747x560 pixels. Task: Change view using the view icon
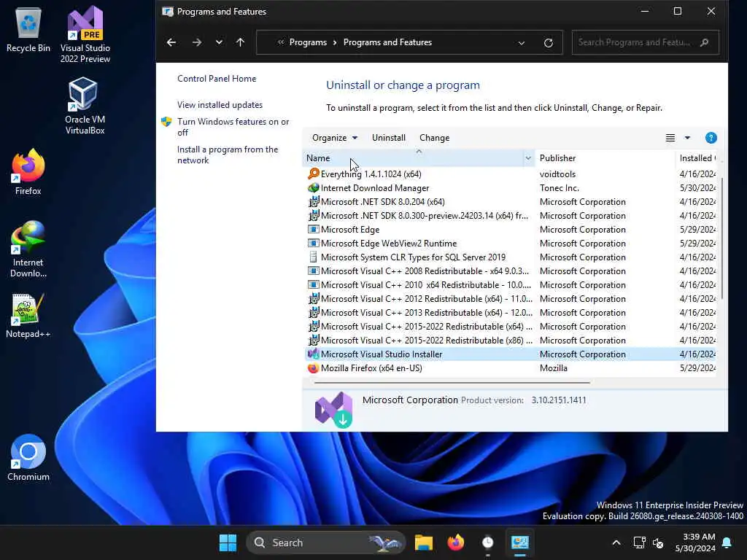[670, 138]
